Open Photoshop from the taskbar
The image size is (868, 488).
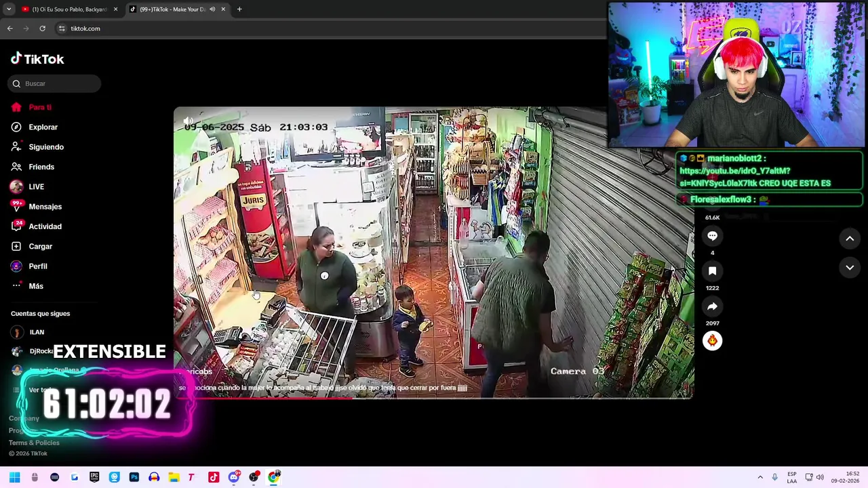tap(134, 477)
